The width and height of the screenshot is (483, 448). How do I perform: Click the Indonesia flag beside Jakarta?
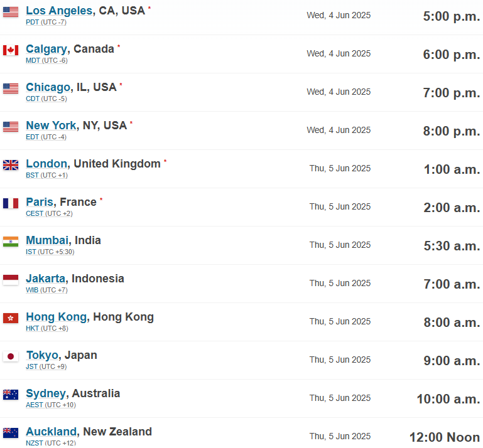tap(11, 280)
